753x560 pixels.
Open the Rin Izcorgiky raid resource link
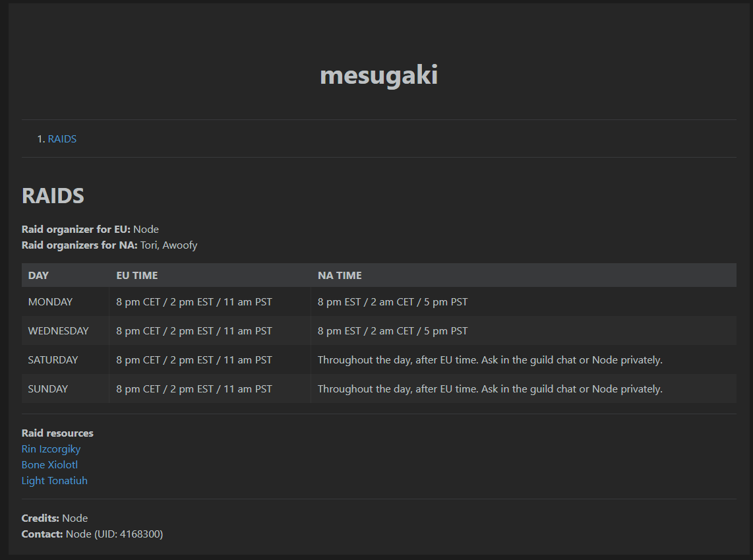pyautogui.click(x=51, y=449)
